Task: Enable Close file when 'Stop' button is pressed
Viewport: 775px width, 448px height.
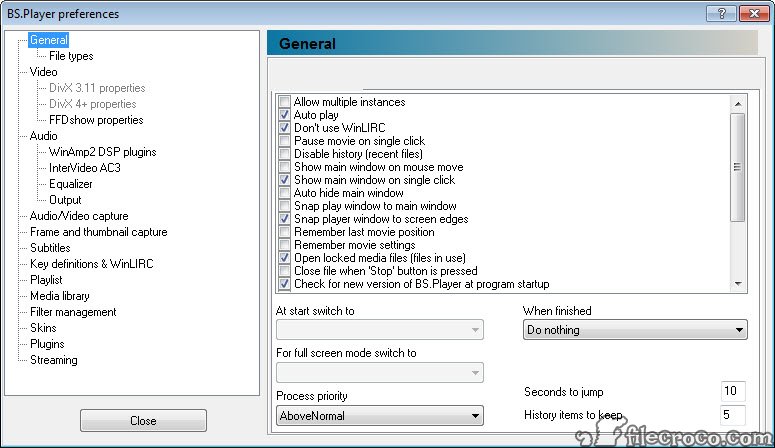Action: click(x=284, y=270)
